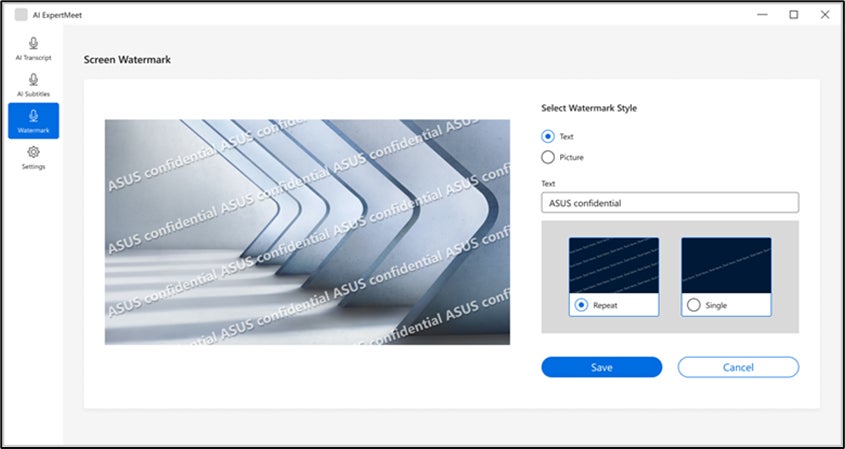Focus the ASUS confidential text field
The width and height of the screenshot is (845, 449).
(670, 203)
